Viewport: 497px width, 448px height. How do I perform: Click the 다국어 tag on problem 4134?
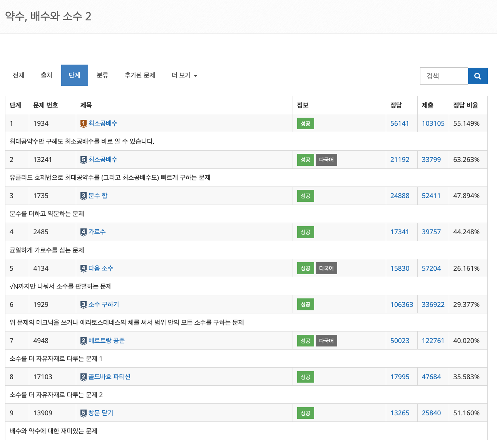[326, 268]
